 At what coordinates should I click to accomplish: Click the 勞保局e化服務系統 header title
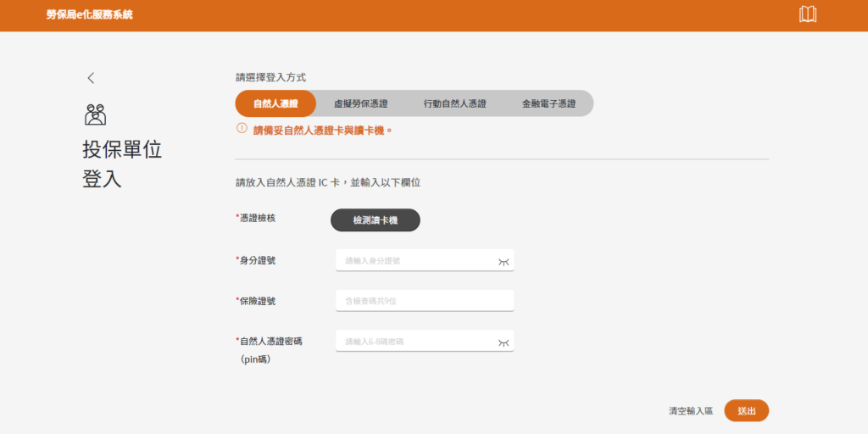click(90, 15)
